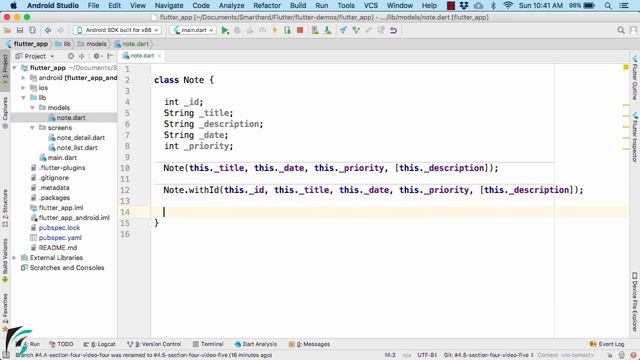Click UTF-8 encoding in status bar
This screenshot has width=640, height=360.
pos(427,355)
